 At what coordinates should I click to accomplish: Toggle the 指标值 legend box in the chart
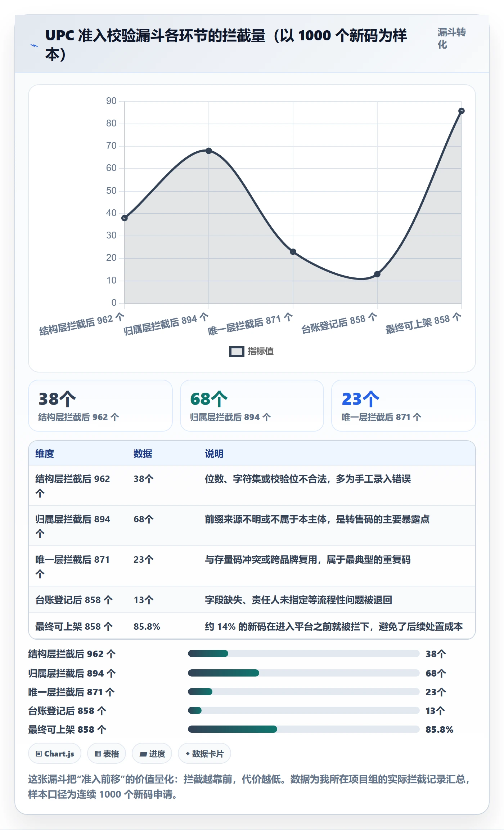(237, 351)
